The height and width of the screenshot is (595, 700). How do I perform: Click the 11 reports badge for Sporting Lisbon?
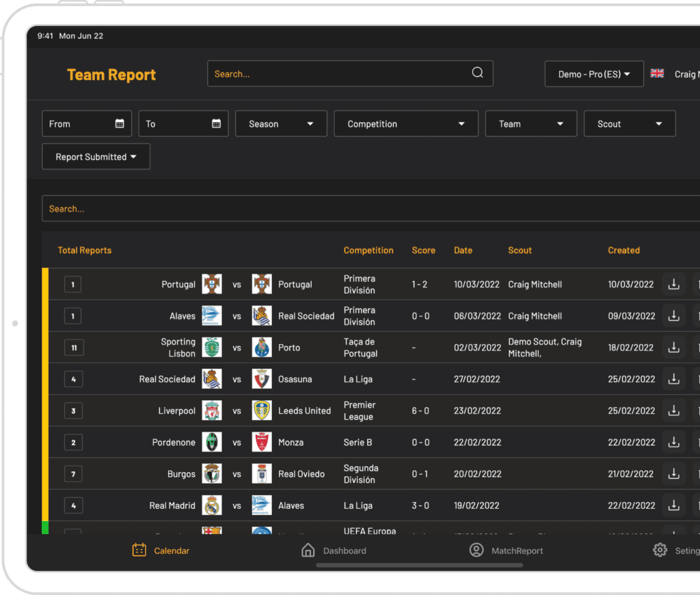coord(73,347)
